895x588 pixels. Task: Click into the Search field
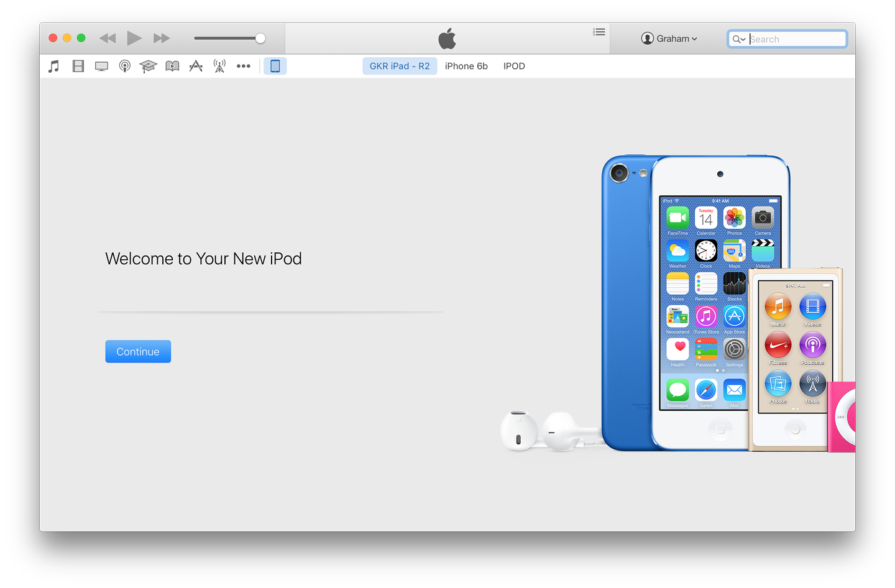pos(787,39)
